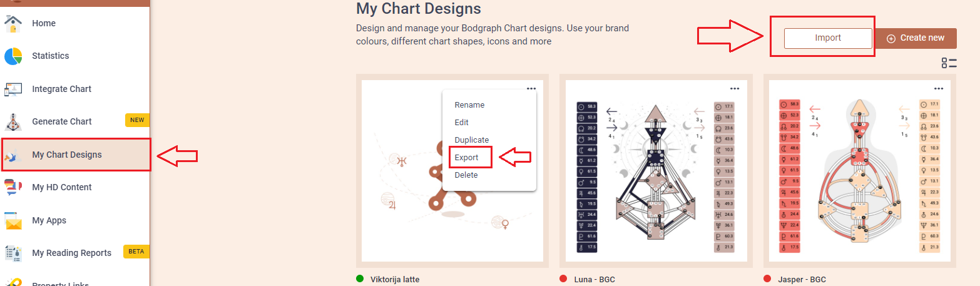The width and height of the screenshot is (980, 286).
Task: Click the Home sidebar icon
Action: click(x=13, y=23)
